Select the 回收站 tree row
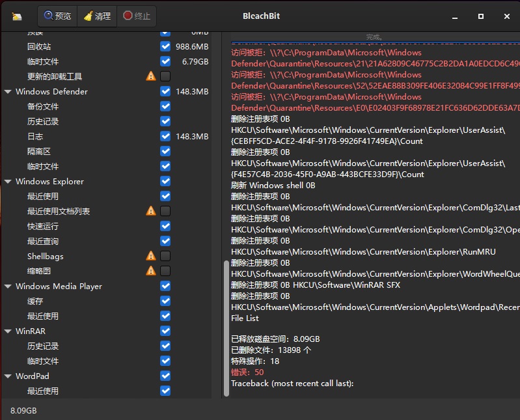Image resolution: width=520 pixels, height=420 pixels. (106, 46)
